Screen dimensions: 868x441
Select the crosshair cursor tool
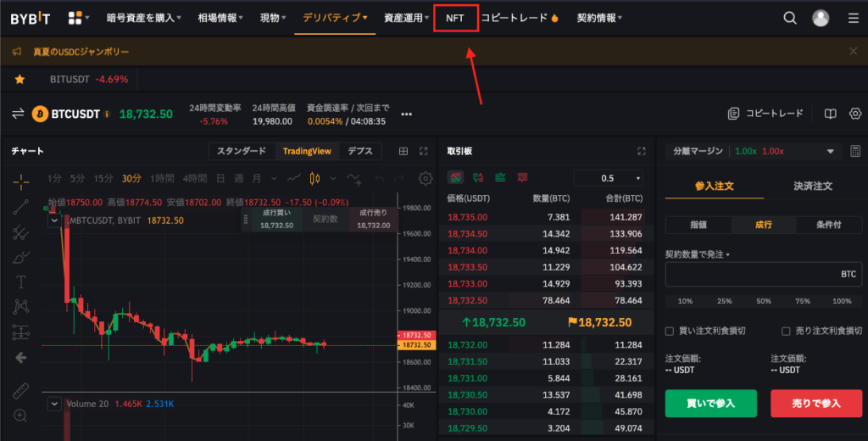pyautogui.click(x=21, y=181)
